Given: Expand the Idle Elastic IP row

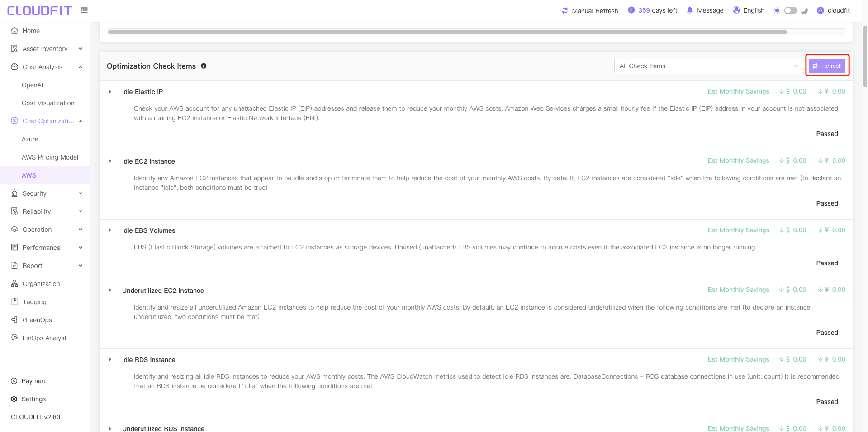Looking at the screenshot, I should point(110,92).
